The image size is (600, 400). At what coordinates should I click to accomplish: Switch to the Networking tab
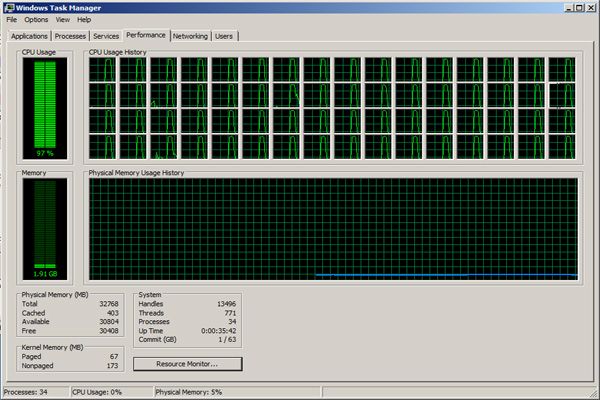click(190, 36)
